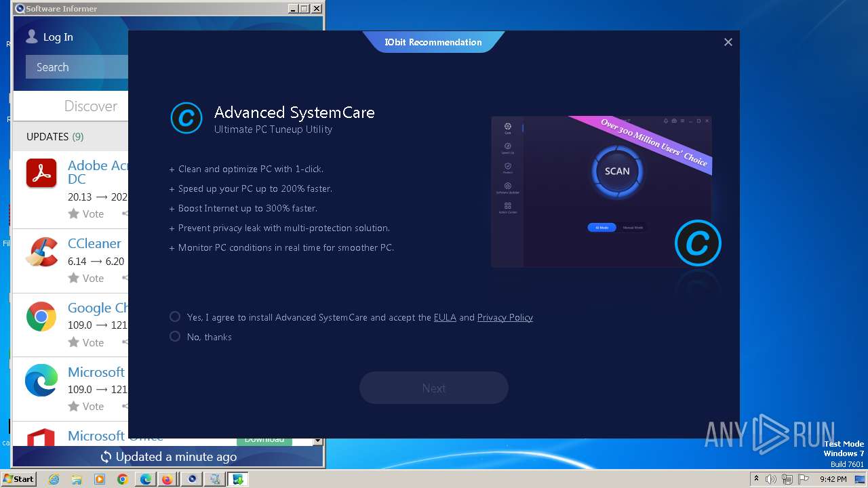Viewport: 868px width, 488px height.
Task: Click the vote star under Google Chrome
Action: (x=74, y=342)
